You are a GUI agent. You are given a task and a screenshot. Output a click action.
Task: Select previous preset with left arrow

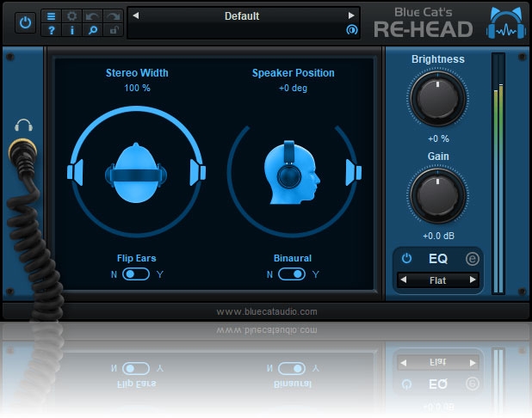[x=135, y=15]
